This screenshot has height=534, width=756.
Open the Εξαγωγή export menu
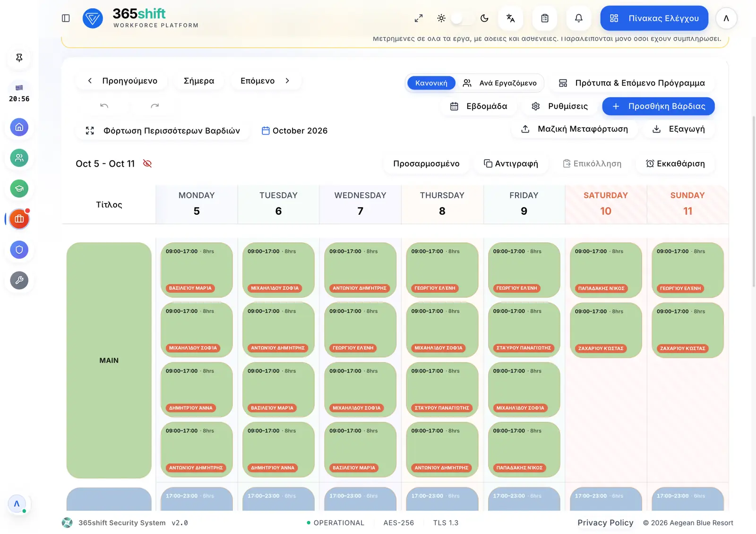point(679,129)
